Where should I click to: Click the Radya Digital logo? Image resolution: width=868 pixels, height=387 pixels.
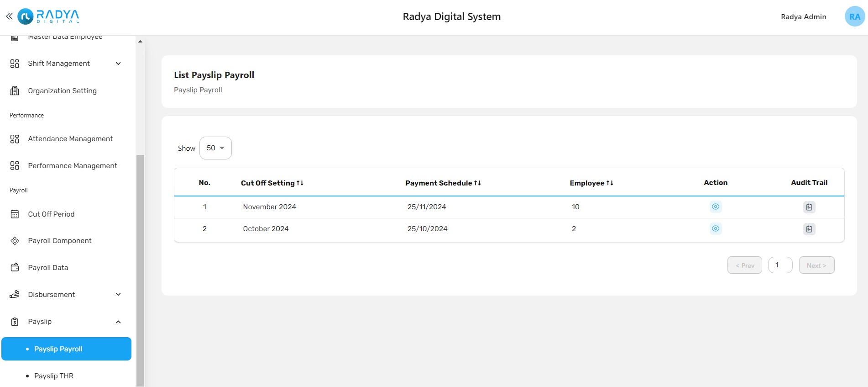point(49,16)
